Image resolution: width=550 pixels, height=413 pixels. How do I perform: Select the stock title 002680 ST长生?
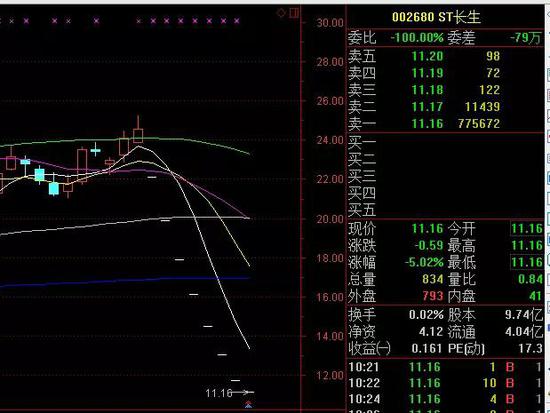click(436, 17)
